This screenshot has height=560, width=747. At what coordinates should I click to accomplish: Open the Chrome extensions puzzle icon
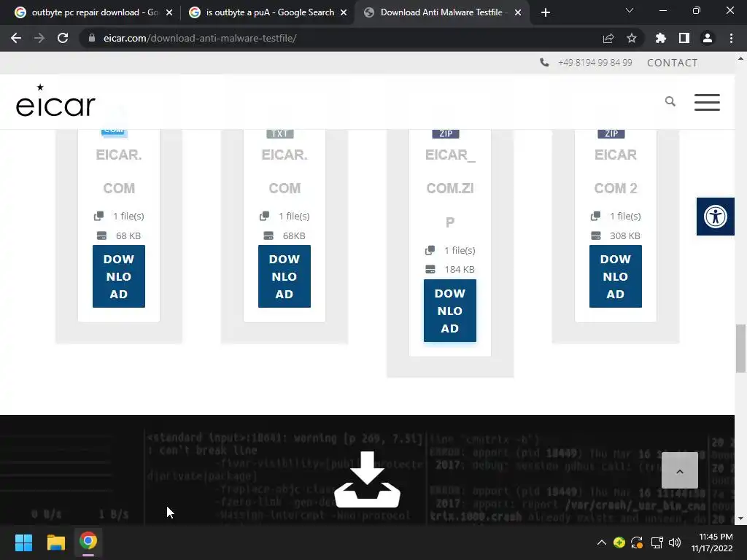click(661, 38)
